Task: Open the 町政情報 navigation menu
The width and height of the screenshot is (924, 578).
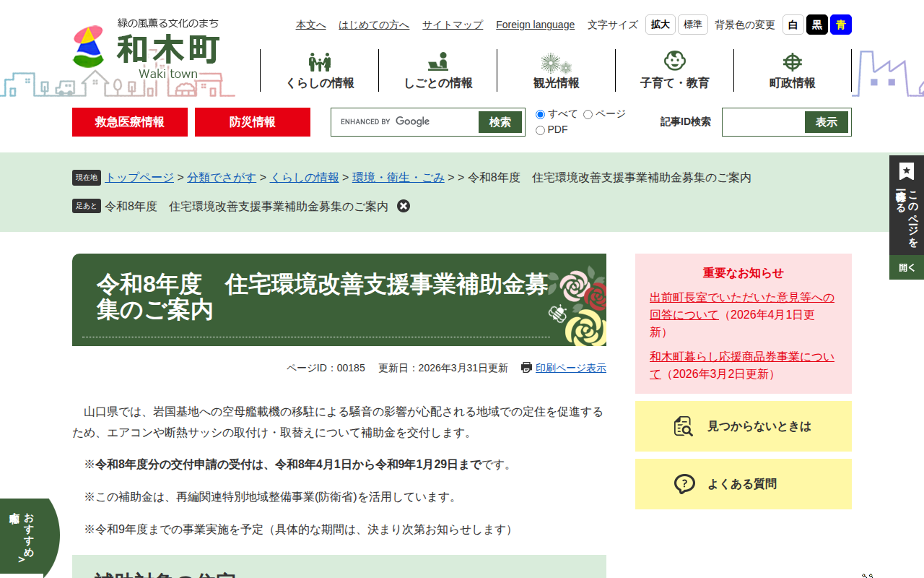Action: 792,71
